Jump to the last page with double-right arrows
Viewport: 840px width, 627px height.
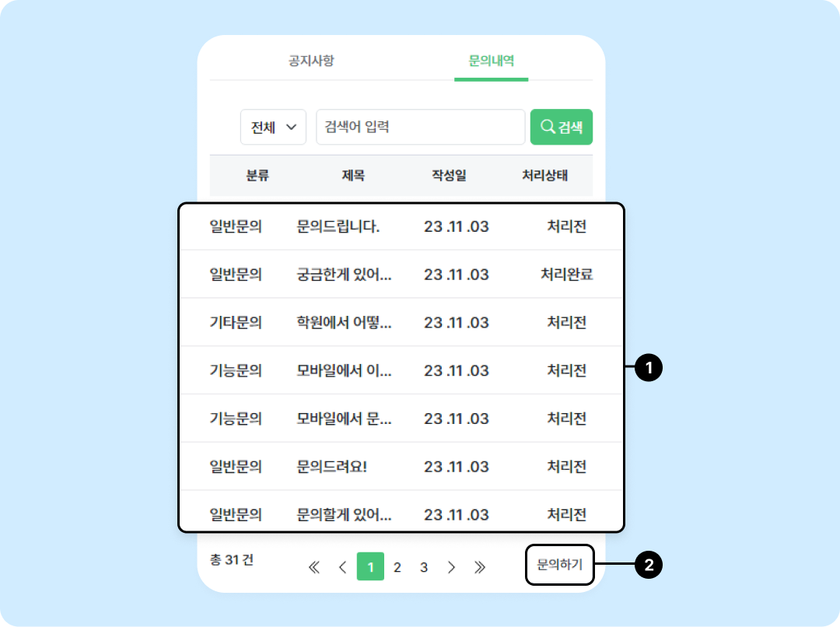coord(479,567)
